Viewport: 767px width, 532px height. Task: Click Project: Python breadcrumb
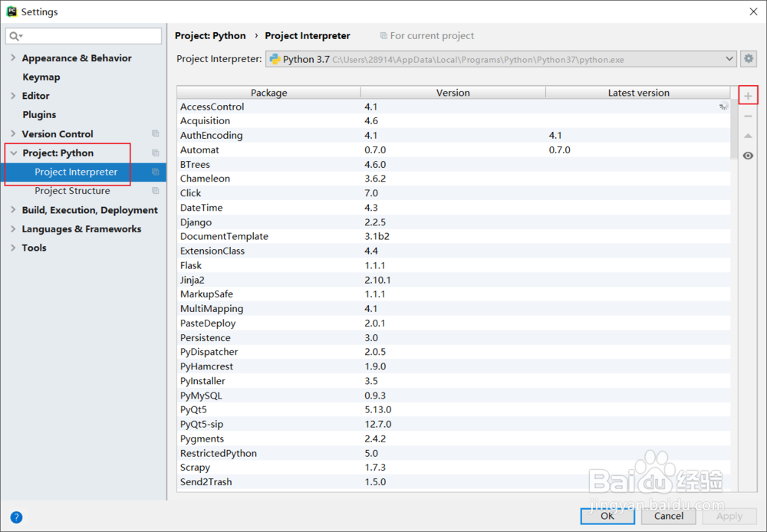coord(210,36)
